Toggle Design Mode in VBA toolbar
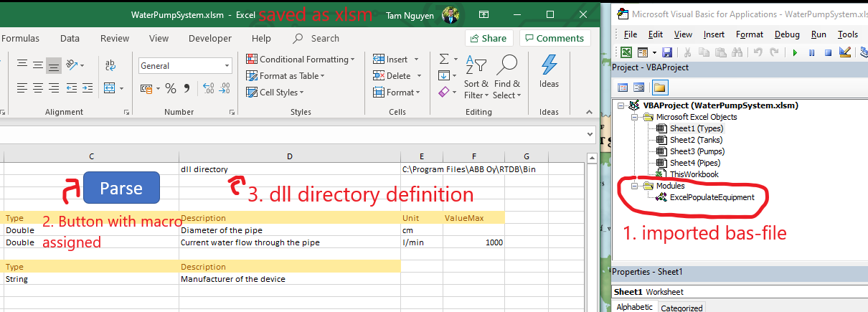The height and width of the screenshot is (312, 868). coord(844,52)
